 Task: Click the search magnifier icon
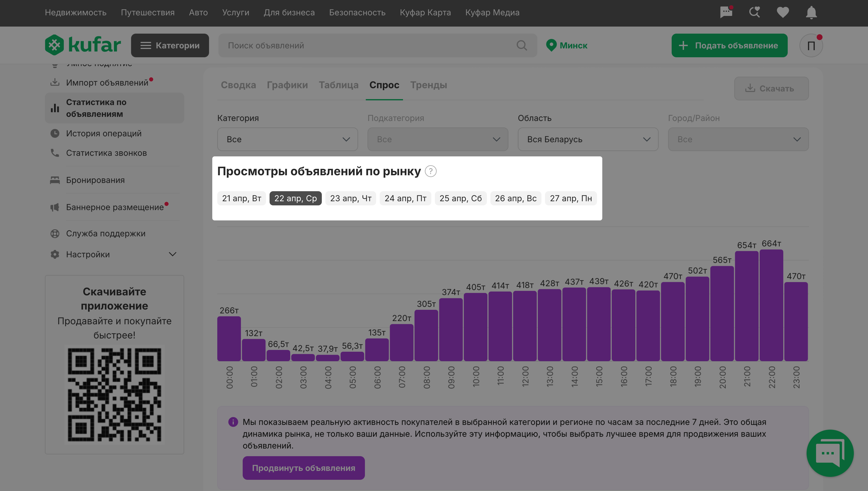pyautogui.click(x=522, y=45)
